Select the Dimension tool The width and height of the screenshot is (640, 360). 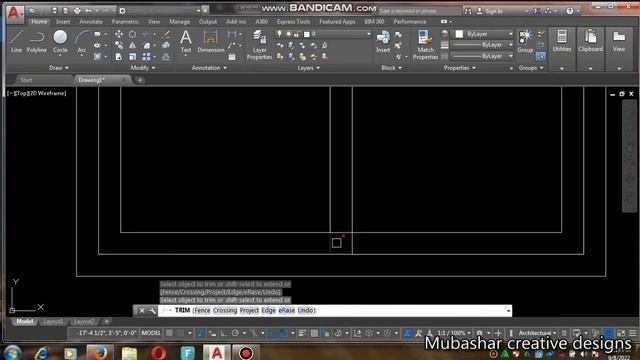211,42
